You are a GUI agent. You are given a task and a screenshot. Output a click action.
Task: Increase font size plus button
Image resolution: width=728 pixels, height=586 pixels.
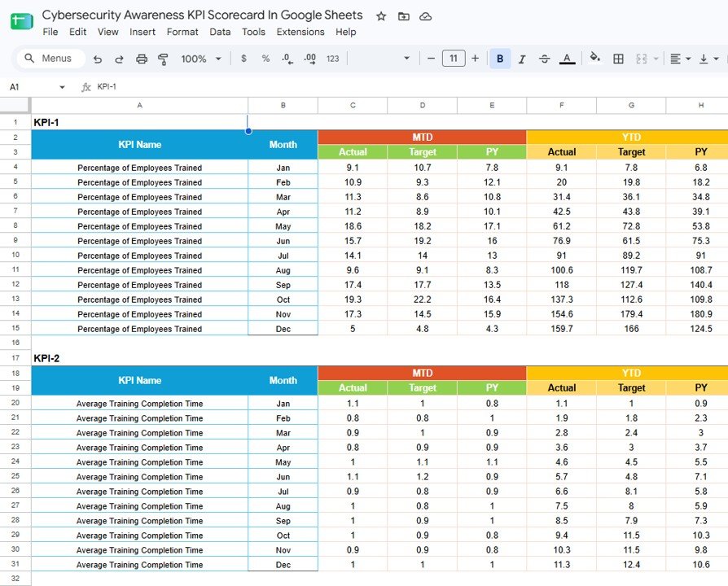[475, 59]
